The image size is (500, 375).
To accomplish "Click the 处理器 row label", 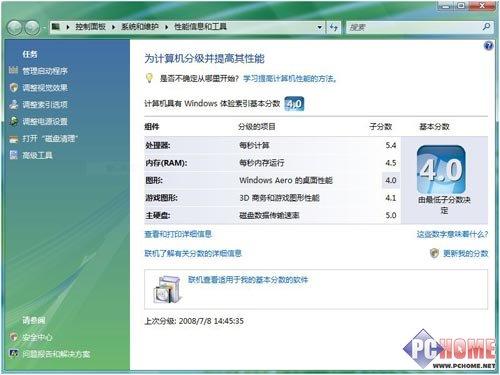I will click(157, 145).
